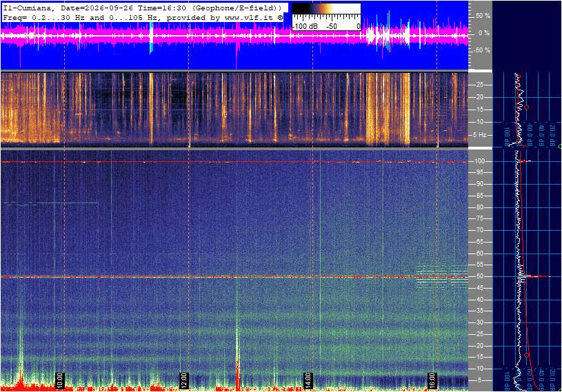
Task: Click the "www.vlf.it" text in the header
Action: (250, 17)
